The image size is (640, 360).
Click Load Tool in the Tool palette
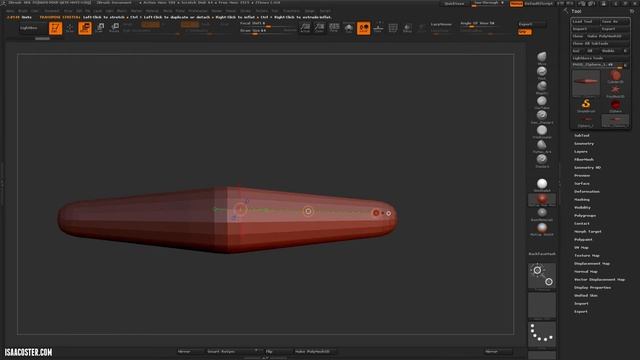[x=585, y=22]
